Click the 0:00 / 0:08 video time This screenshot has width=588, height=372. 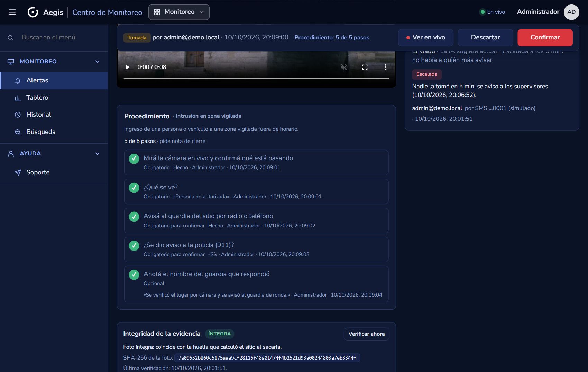point(151,67)
